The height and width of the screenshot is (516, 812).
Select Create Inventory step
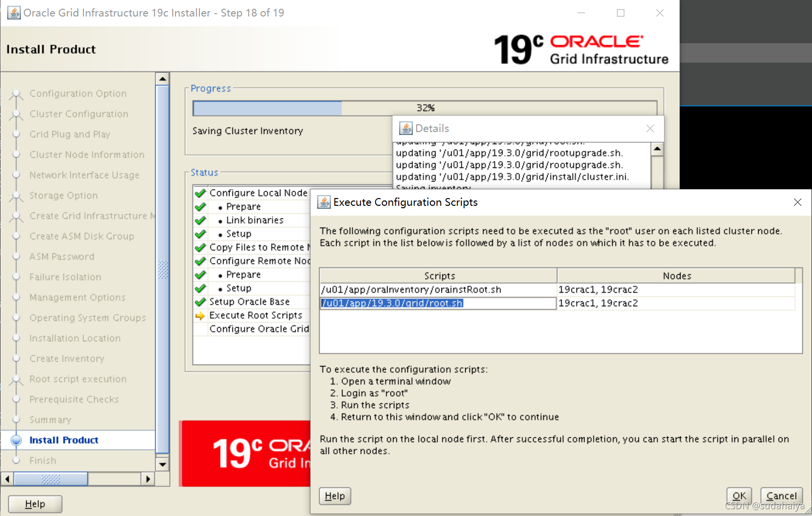tap(66, 358)
